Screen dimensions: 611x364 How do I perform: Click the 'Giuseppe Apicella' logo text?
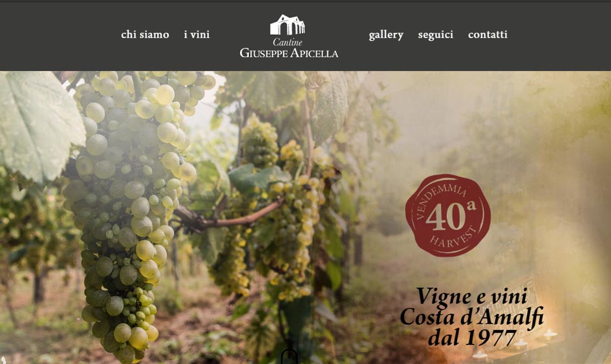pos(289,52)
